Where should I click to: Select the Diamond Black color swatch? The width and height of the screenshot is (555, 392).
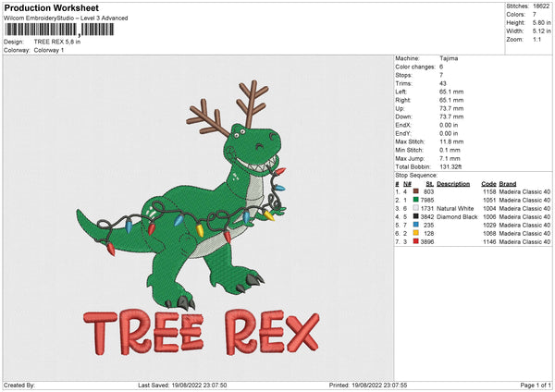tap(416, 216)
